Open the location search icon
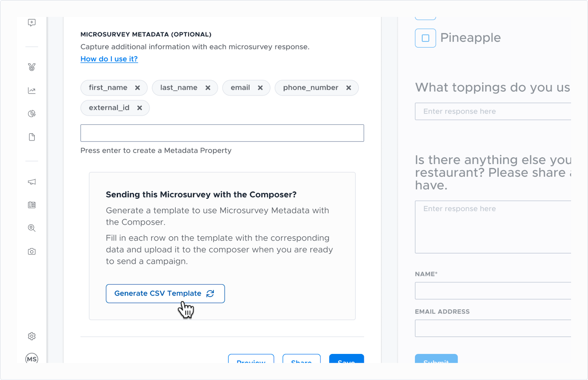The width and height of the screenshot is (588, 380). tap(32, 228)
